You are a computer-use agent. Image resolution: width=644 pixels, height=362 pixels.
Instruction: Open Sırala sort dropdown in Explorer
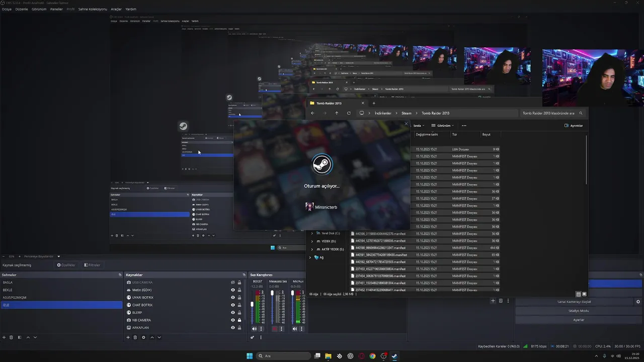click(x=419, y=126)
